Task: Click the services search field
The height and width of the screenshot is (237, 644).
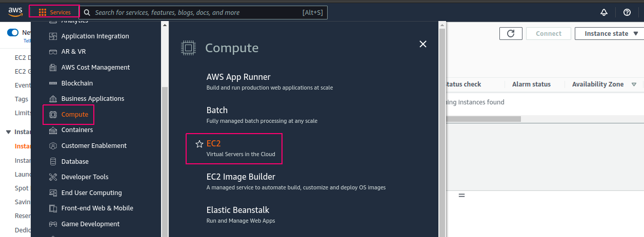Action: pos(204,12)
